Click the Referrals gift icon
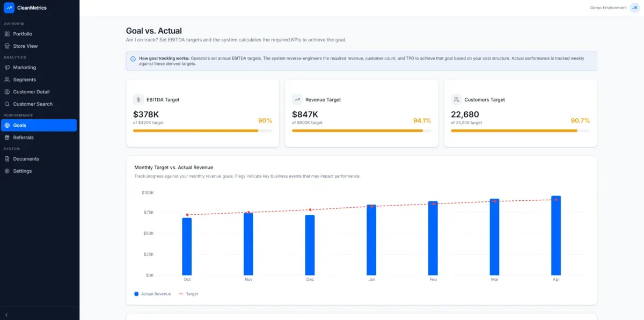This screenshot has height=320, width=644. [8, 137]
